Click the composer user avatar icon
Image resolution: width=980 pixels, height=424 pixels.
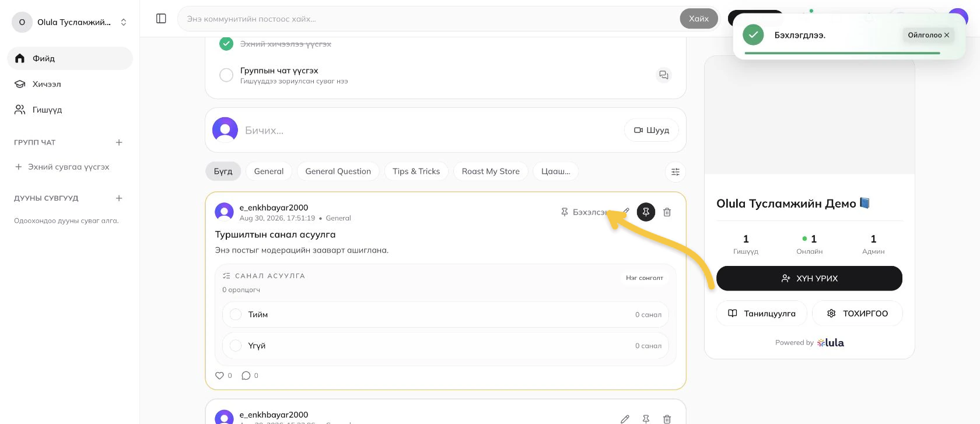coord(225,130)
